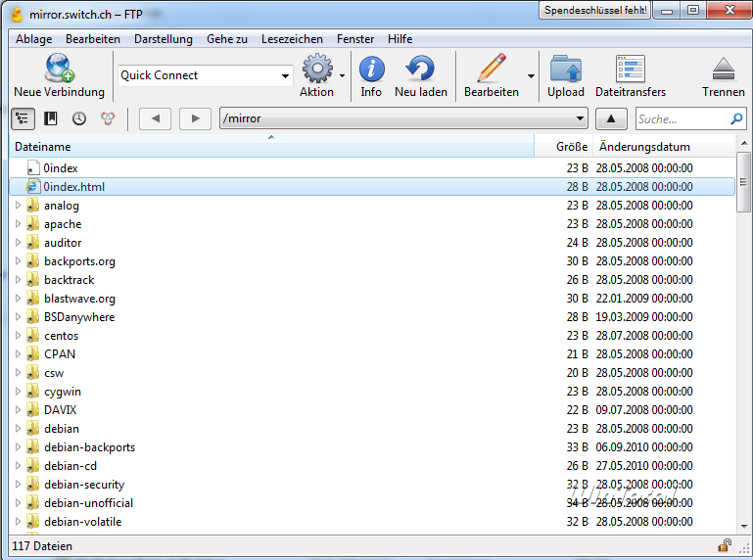The height and width of the screenshot is (560, 753).
Task: Expand the backtrack folder
Action: coord(19,280)
